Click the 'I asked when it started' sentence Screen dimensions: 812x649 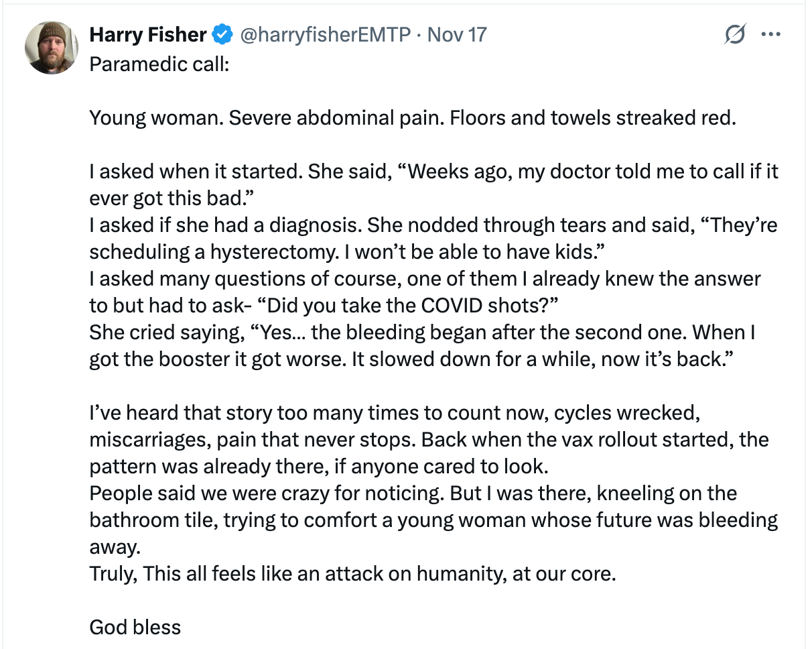point(197,172)
